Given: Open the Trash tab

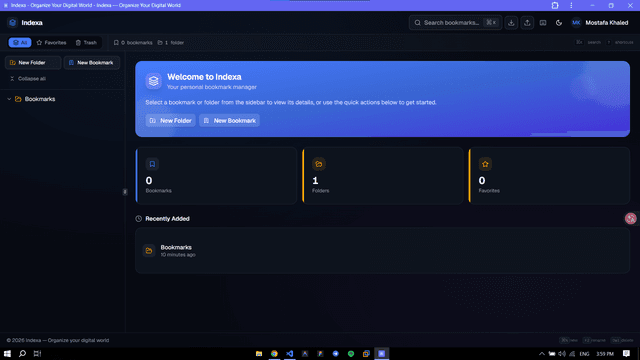Looking at the screenshot, I should click(86, 42).
